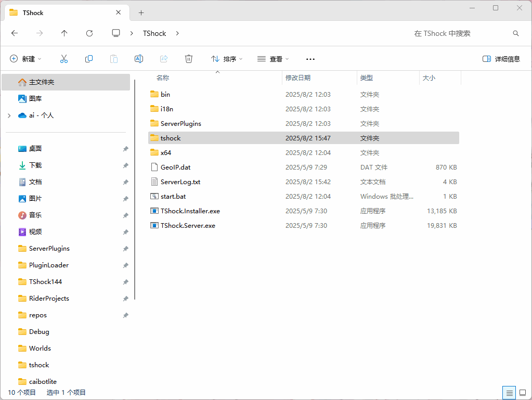Expand chevron before TShock in address bar
Screen dimensions: 532x400
pyautogui.click(x=132, y=33)
